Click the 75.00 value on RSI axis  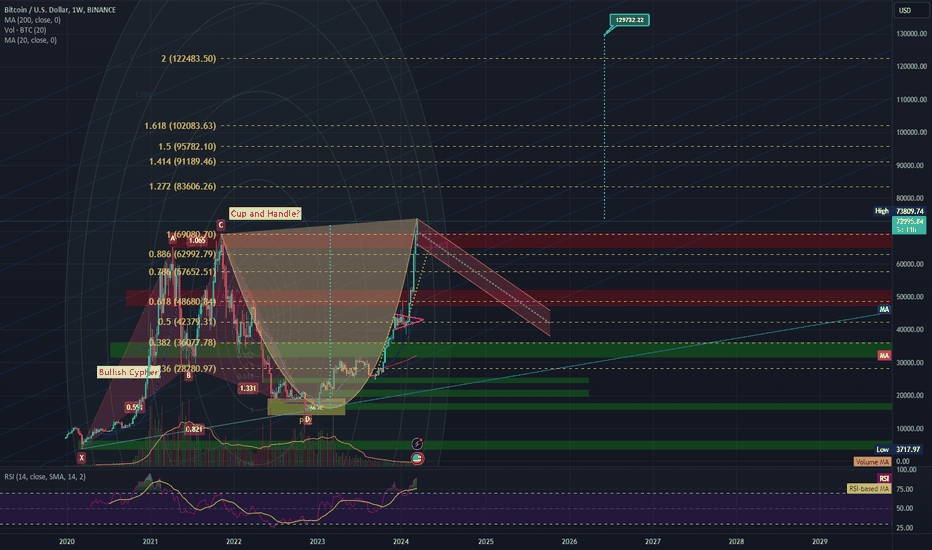click(x=905, y=489)
